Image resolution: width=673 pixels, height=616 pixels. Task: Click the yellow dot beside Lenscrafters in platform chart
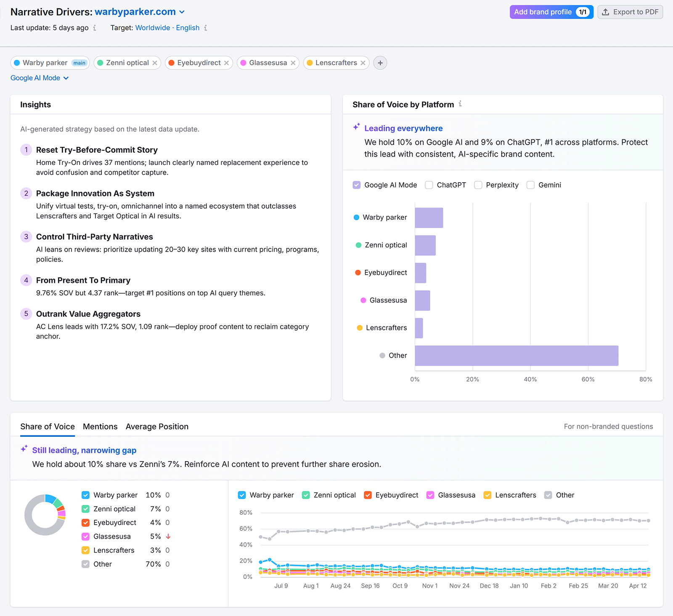click(360, 328)
